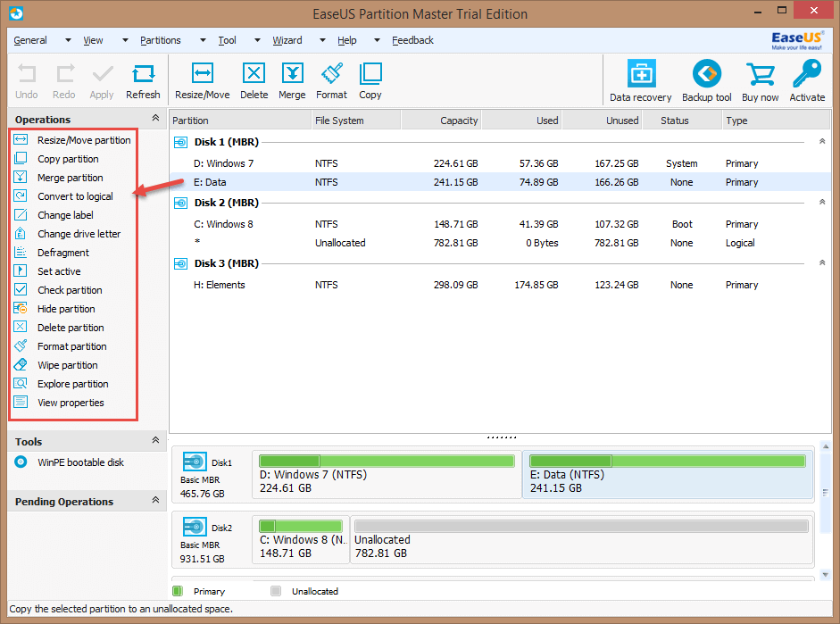Viewport: 840px width, 624px height.
Task: Choose Format partition in Operations panel
Action: coord(60,346)
